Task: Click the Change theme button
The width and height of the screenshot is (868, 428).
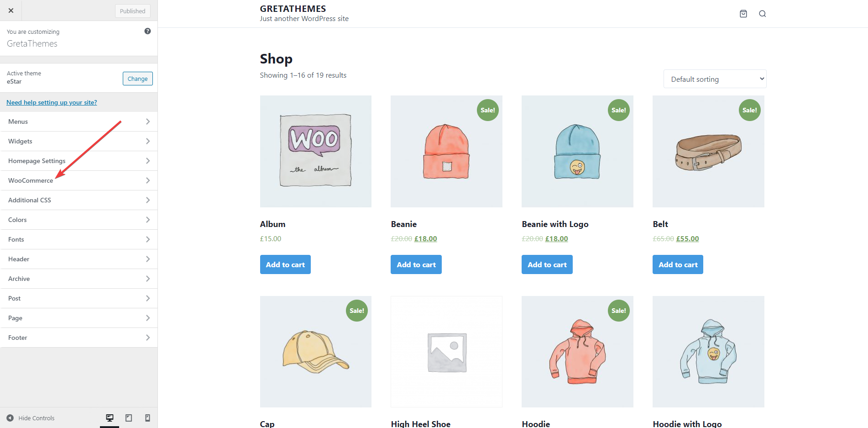Action: [x=137, y=78]
